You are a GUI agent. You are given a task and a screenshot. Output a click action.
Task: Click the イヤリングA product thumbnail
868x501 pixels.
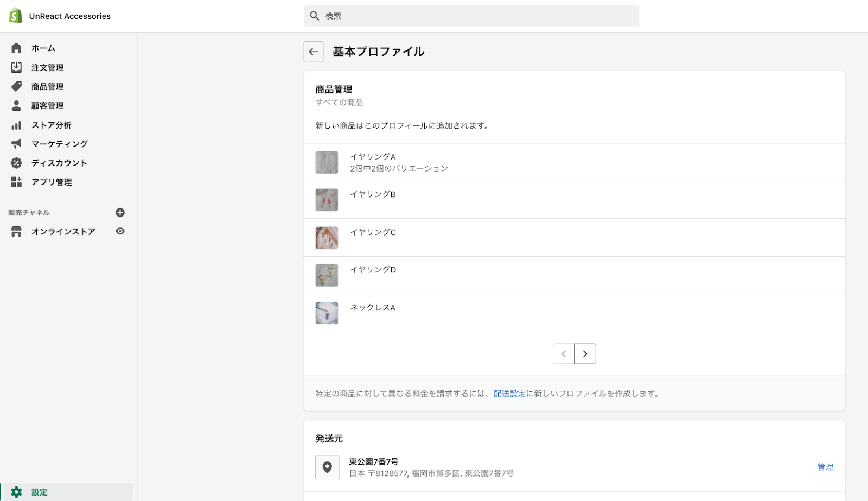[327, 162]
